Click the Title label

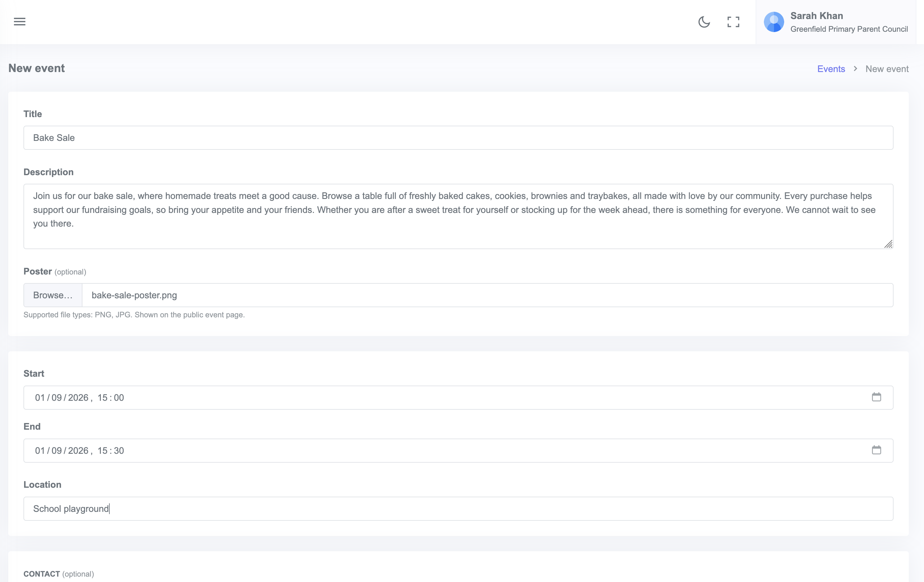pyautogui.click(x=33, y=114)
